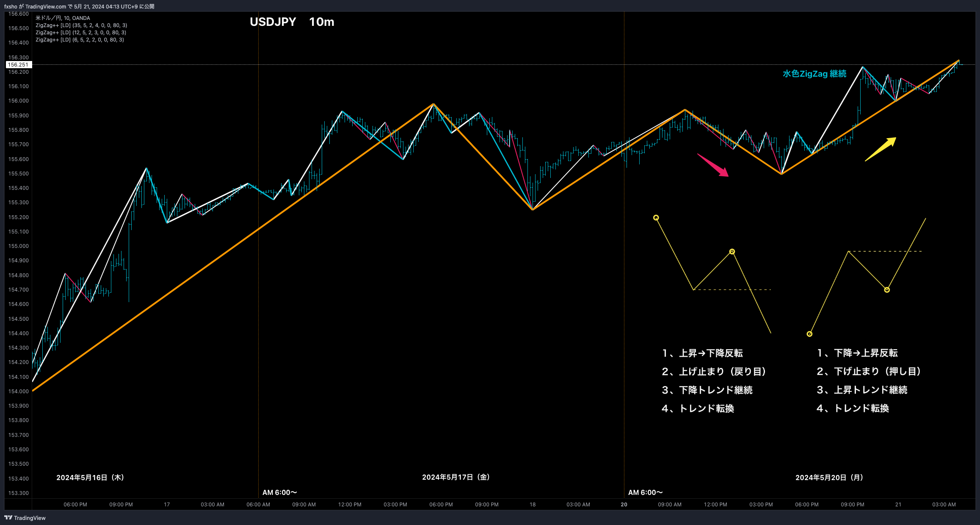The width and height of the screenshot is (980, 525).
Task: Click the time axis label 20
Action: coord(624,505)
